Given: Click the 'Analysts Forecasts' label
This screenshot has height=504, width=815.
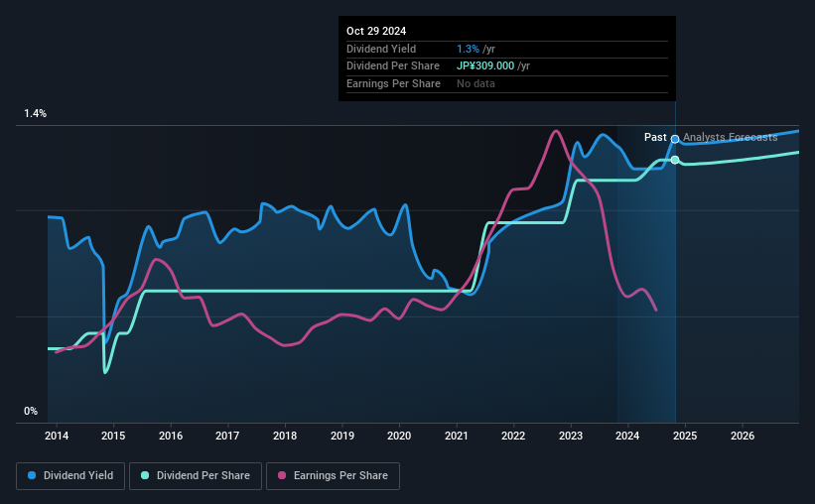Looking at the screenshot, I should [x=731, y=137].
